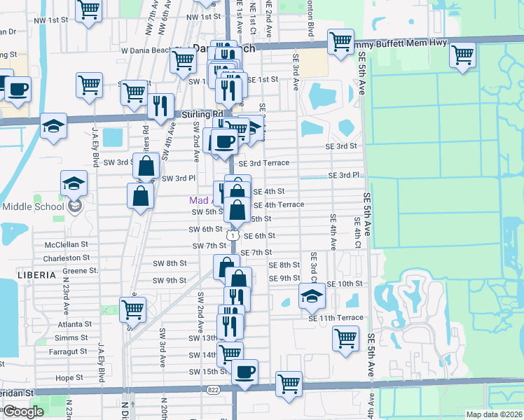Screen dimensions: 524x420
Task: Click the Middle School text label
Action: point(33,206)
